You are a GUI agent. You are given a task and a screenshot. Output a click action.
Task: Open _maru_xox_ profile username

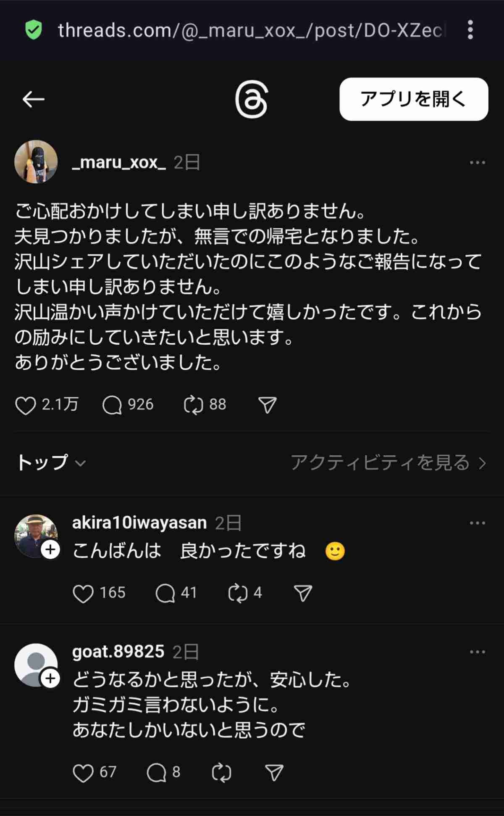(x=119, y=162)
